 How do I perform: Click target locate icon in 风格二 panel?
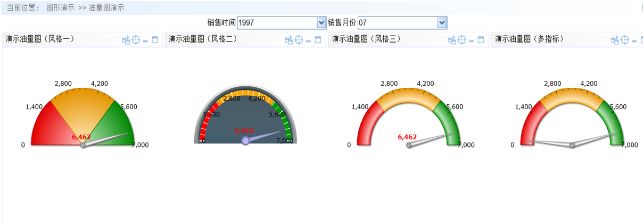pyautogui.click(x=299, y=40)
